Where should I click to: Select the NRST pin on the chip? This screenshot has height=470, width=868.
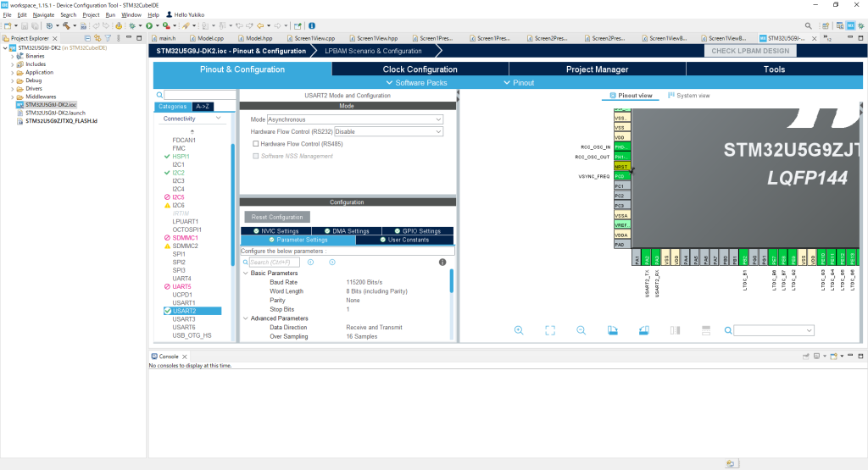pos(621,167)
